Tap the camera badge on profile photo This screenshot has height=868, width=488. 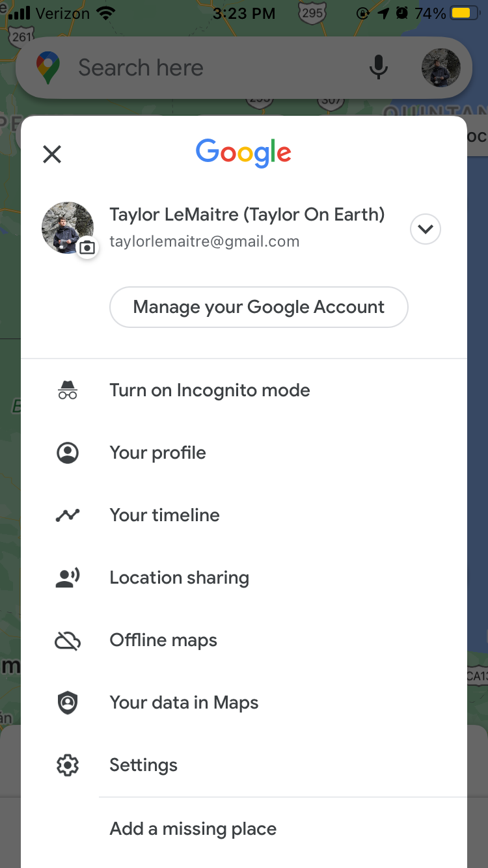pos(87,248)
